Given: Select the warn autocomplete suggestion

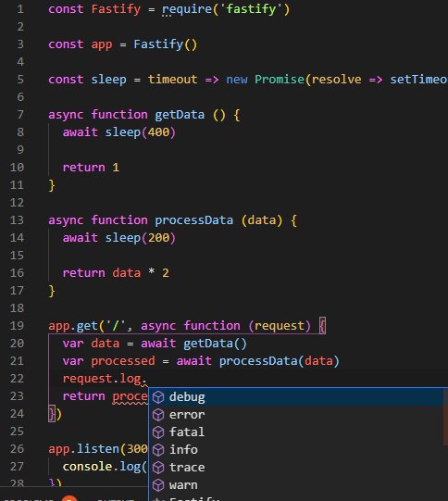Looking at the screenshot, I should click(x=298, y=485).
